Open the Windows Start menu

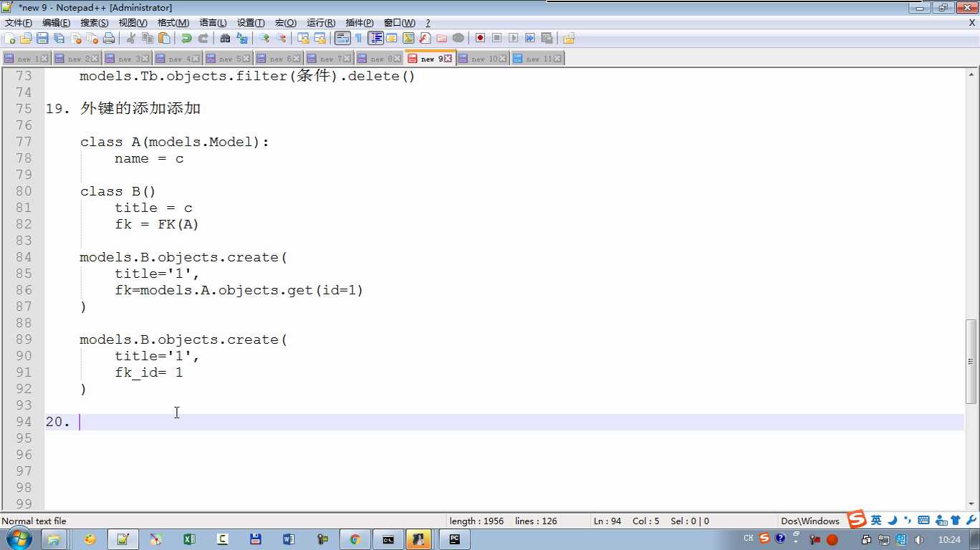18,539
